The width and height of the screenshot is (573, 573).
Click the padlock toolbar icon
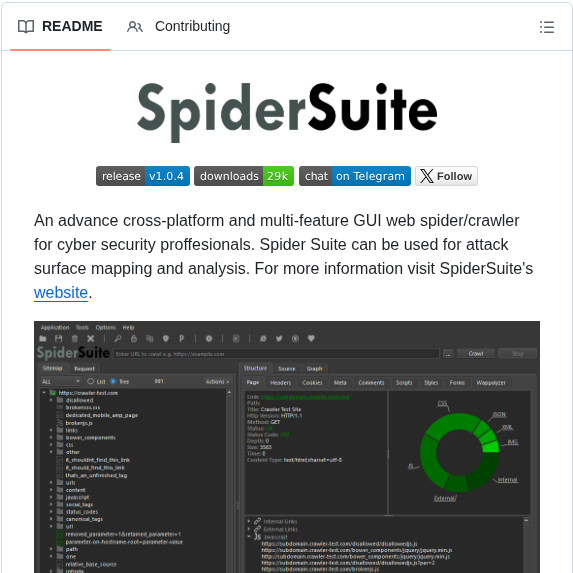[x=134, y=339]
